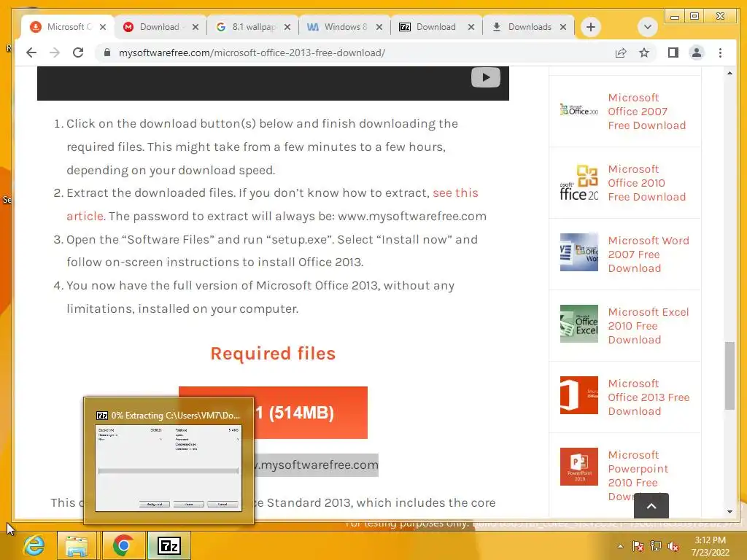Select the Download tab with red M icon

[155, 27]
